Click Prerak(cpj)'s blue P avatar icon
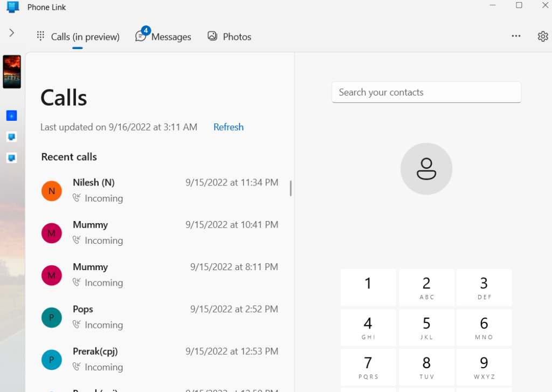 click(x=52, y=360)
